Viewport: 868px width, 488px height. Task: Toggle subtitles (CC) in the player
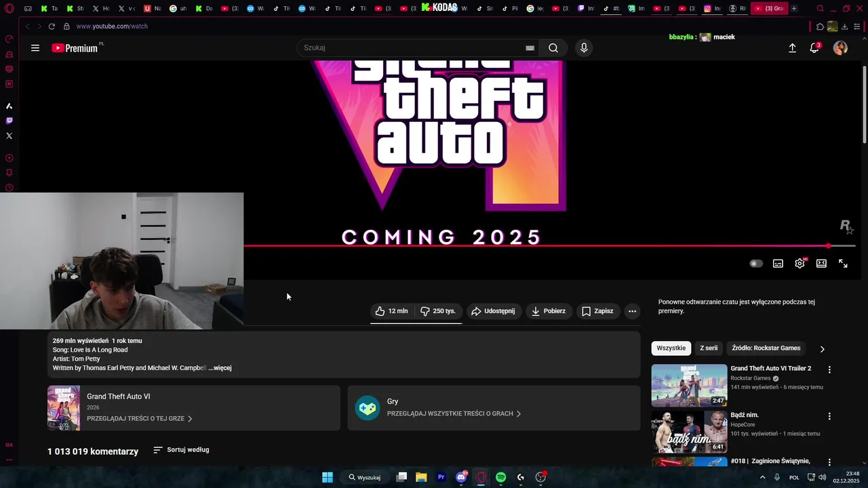coord(778,264)
